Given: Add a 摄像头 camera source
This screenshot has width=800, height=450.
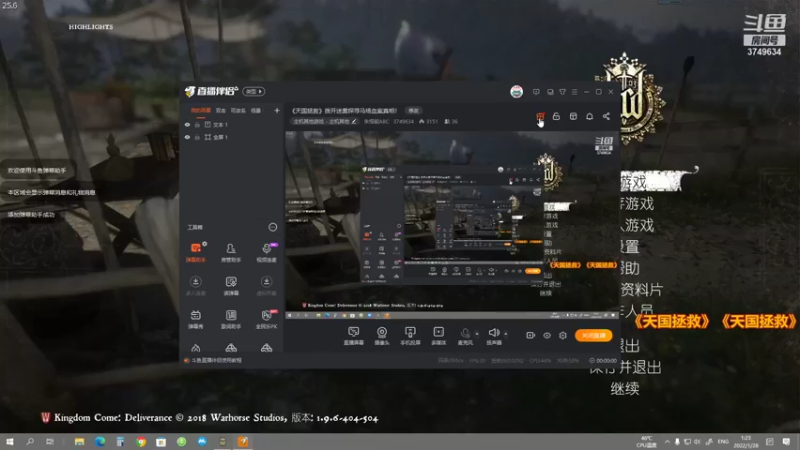Looking at the screenshot, I should 382,336.
